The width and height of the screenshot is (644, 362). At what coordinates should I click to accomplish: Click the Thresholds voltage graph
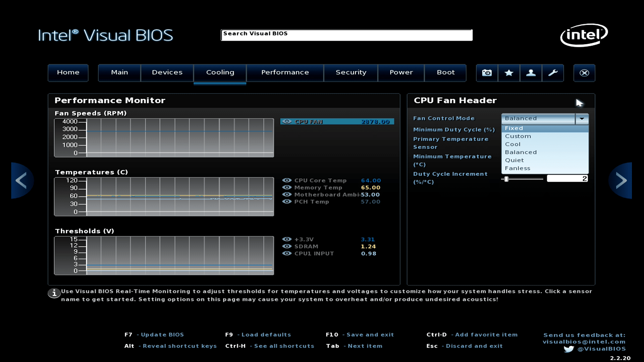pos(164,255)
